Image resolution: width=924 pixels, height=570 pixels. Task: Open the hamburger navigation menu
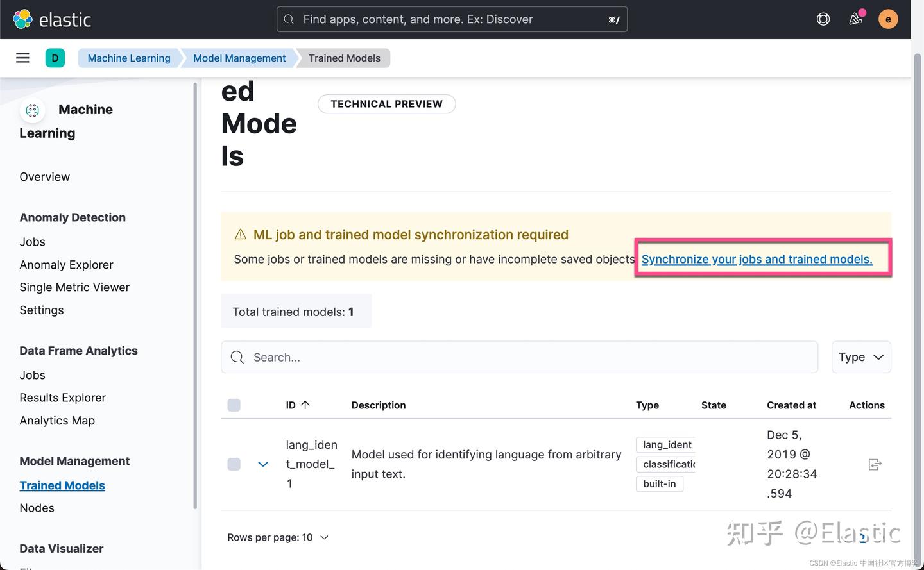point(22,58)
